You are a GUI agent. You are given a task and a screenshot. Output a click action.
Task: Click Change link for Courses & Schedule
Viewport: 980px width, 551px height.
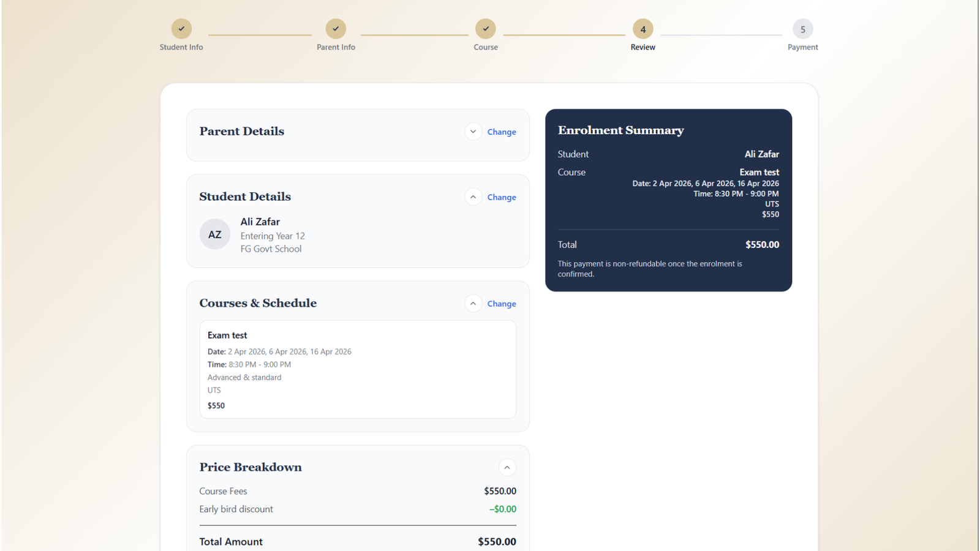(501, 304)
